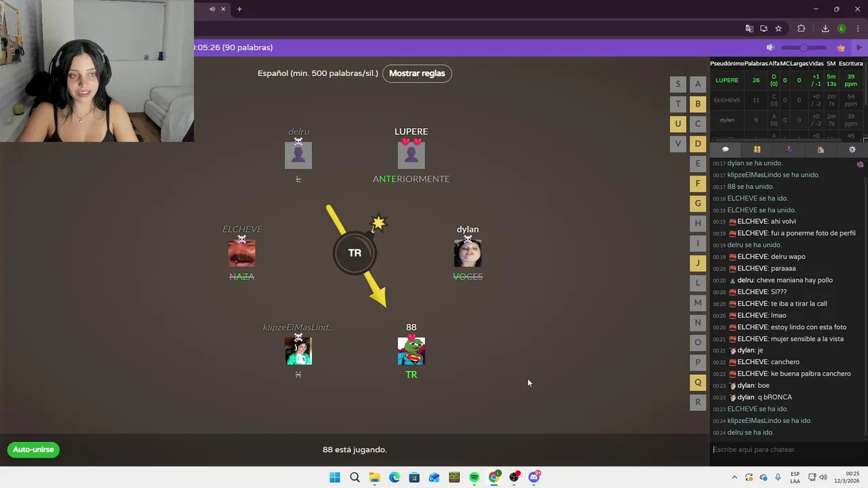Viewport: 868px width, 488px height.
Task: Click the Vidas column header
Action: pyautogui.click(x=816, y=63)
